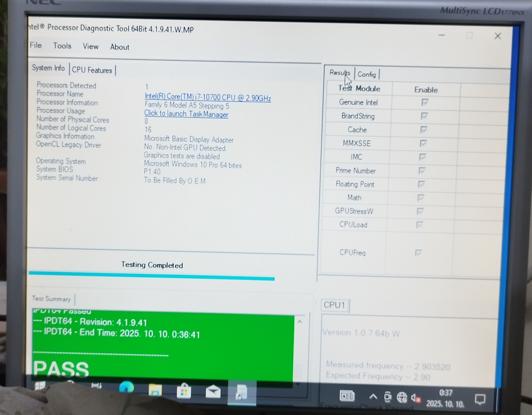Toggle the BrandString test checkbox
The image size is (532, 415).
point(424,116)
